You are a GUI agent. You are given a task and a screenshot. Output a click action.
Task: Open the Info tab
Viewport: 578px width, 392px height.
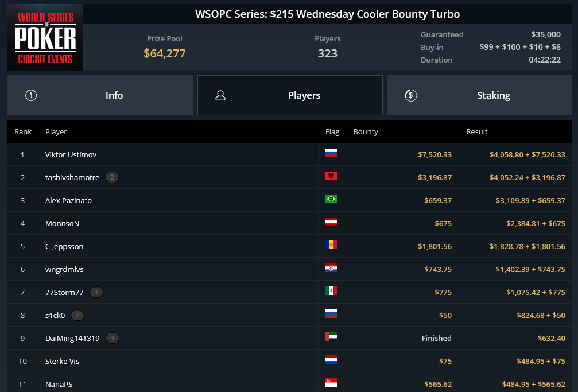click(x=100, y=95)
